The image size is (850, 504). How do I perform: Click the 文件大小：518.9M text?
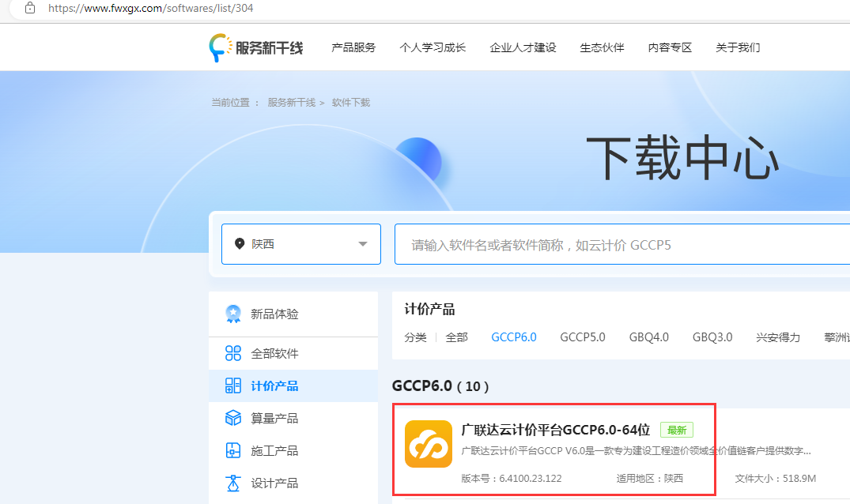click(775, 478)
